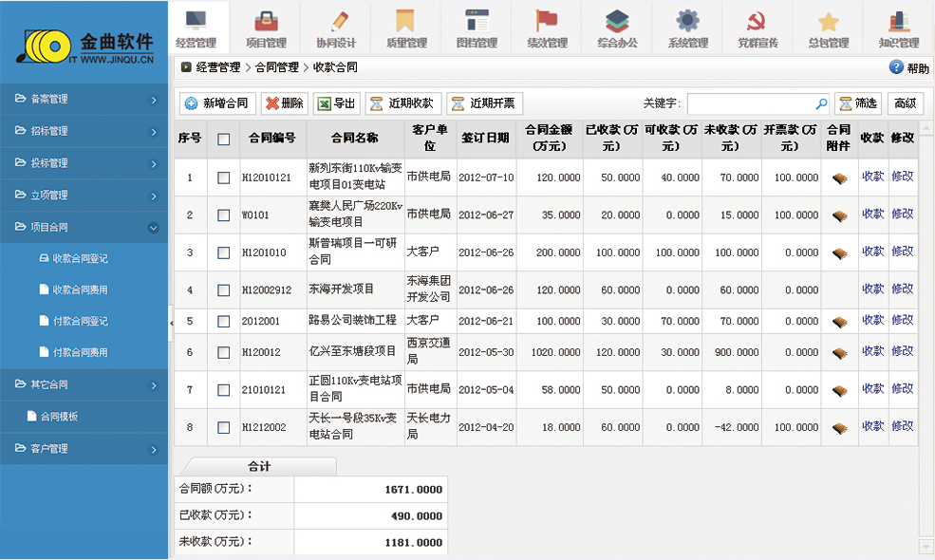Expand the 备案管理 sidebar section

(85, 99)
